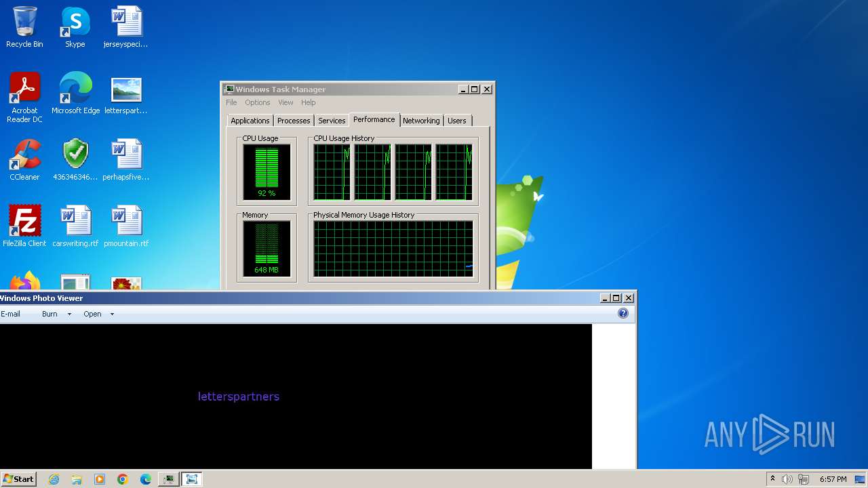Open the Recycle Bin desktop icon
Image resolution: width=868 pixels, height=488 pixels.
click(24, 27)
